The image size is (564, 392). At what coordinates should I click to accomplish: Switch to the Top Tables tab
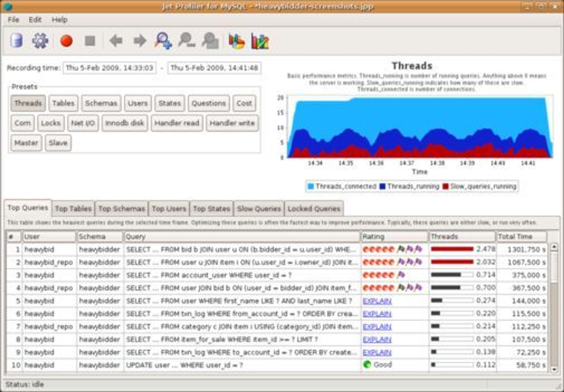tap(73, 209)
